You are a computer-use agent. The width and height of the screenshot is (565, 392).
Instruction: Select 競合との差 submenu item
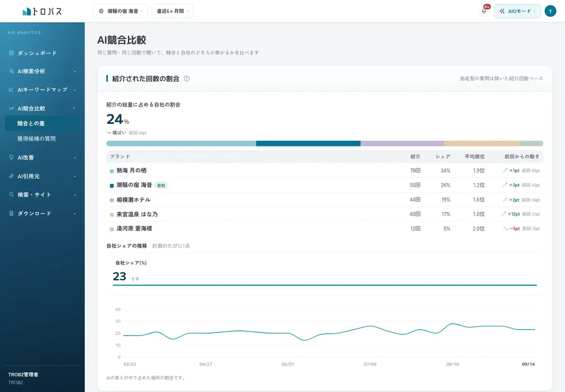click(42, 123)
